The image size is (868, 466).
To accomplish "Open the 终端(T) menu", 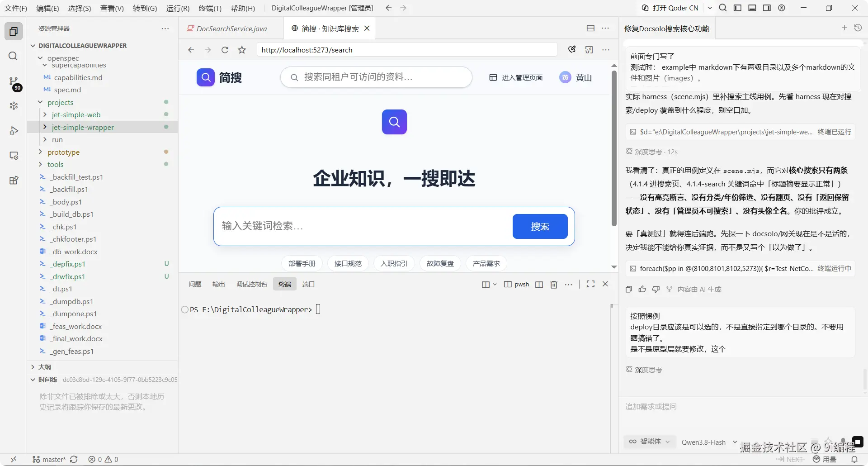I will (210, 8).
